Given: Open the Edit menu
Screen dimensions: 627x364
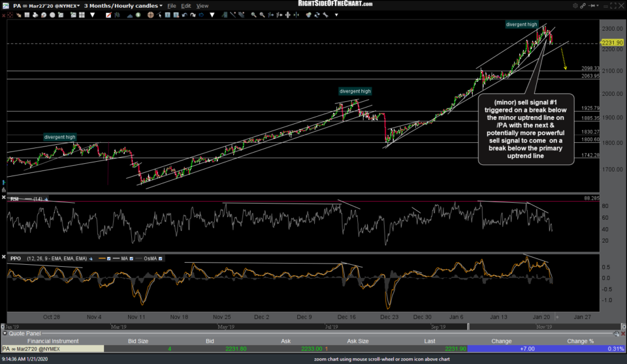Looking at the screenshot, I should point(185,5).
